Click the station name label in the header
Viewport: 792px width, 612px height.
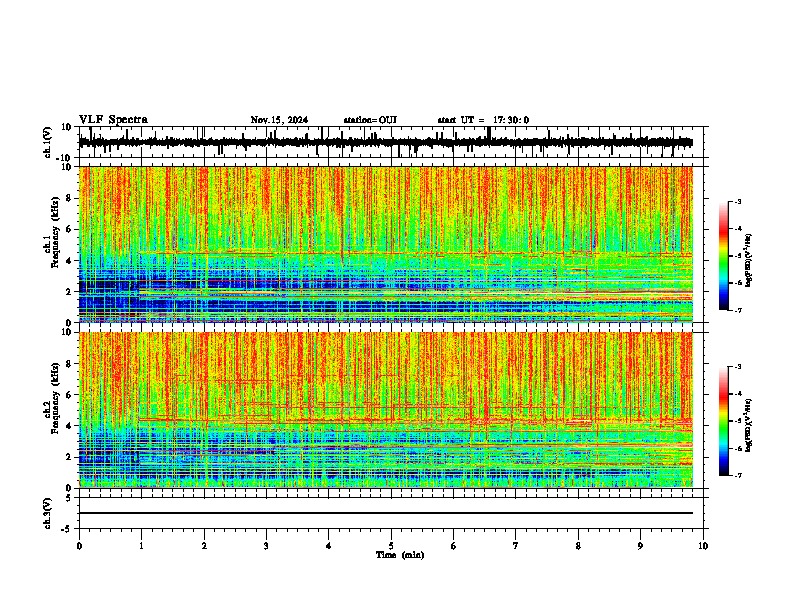370,120
